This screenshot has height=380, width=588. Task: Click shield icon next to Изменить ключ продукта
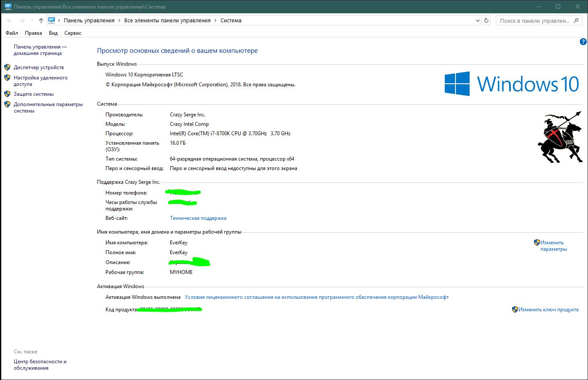point(515,310)
